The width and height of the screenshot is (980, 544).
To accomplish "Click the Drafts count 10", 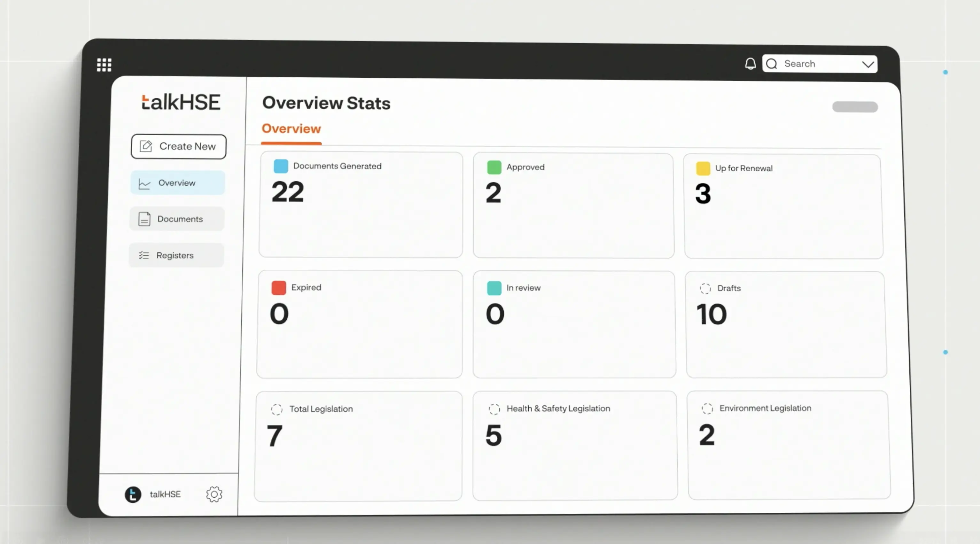I will point(712,314).
